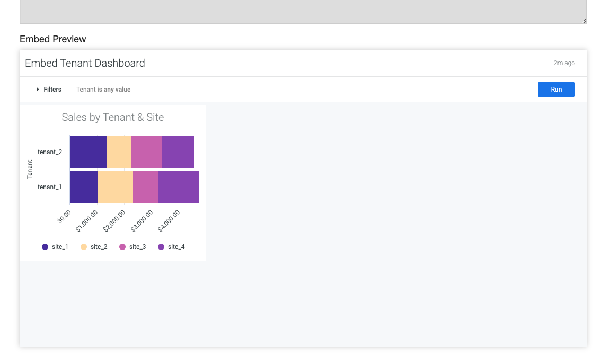Click the site_1 legend color dot
This screenshot has width=593, height=364.
[45, 246]
